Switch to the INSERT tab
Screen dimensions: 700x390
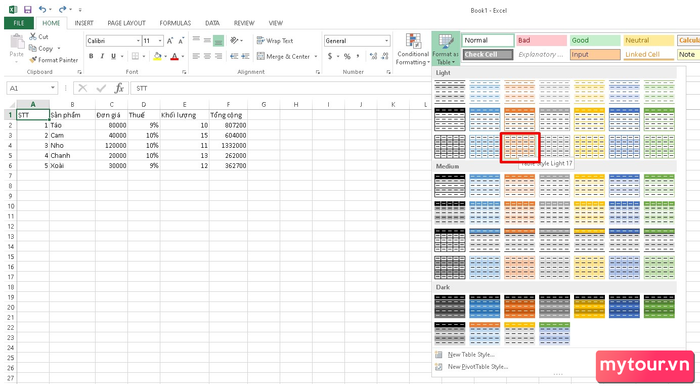(84, 23)
